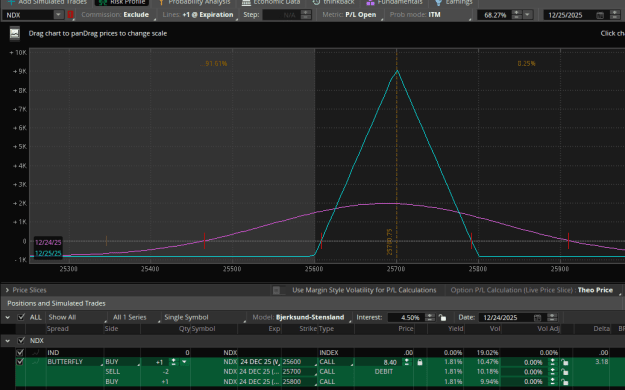This screenshot has width=625, height=390.
Task: Click the 12/24/25 purple line date label
Action: [x=48, y=242]
